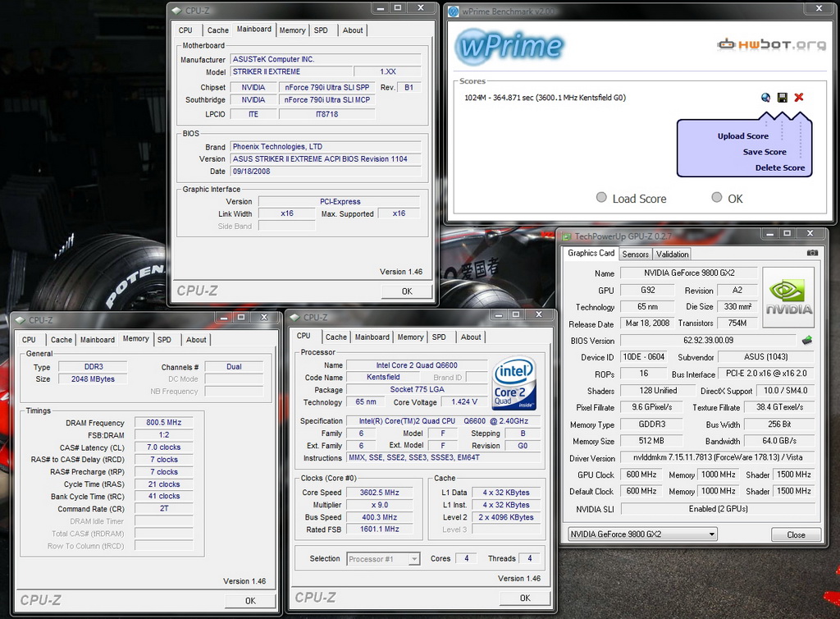Click the Intel Core 2 Quad badge

point(514,383)
